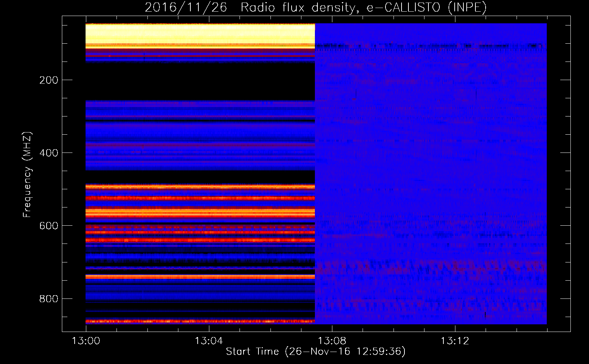Click the '600' frequency tick label
The image size is (589, 364).
pyautogui.click(x=49, y=226)
